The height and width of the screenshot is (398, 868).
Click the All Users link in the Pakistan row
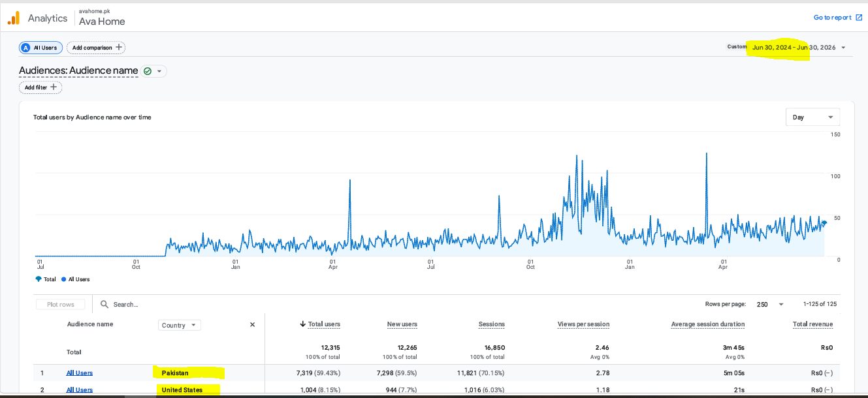pyautogui.click(x=79, y=373)
